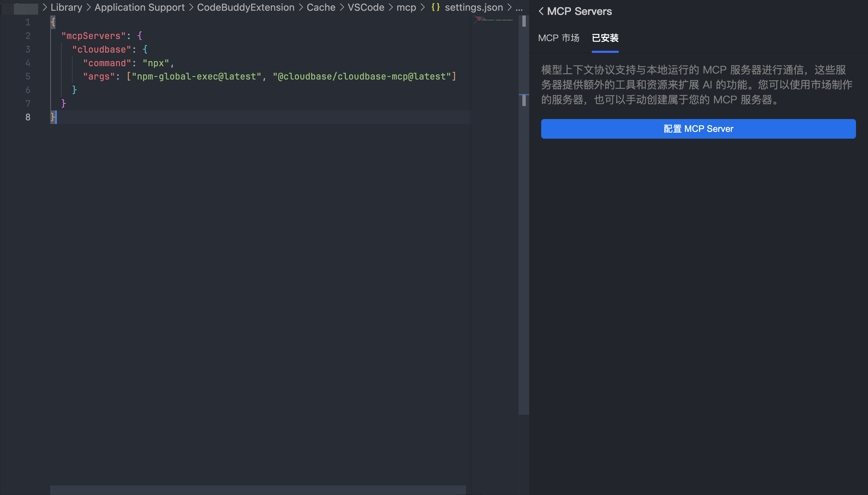Click the "command" key on line 4
The image size is (868, 495).
point(107,63)
